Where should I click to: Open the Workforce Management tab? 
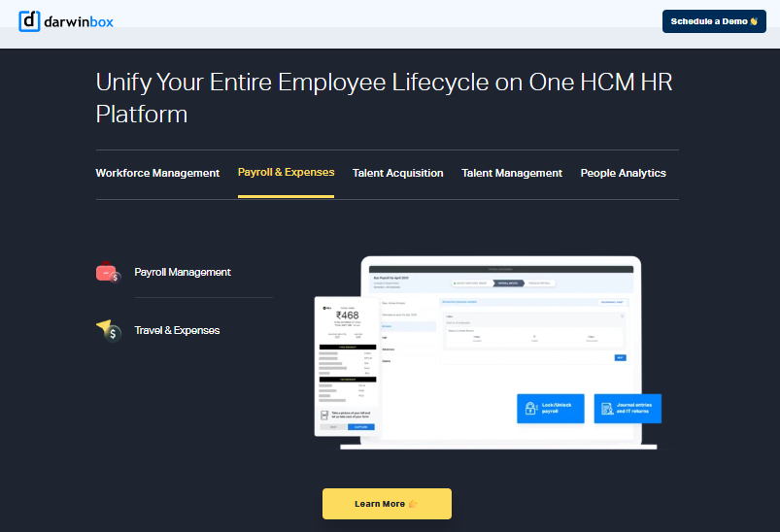click(157, 173)
